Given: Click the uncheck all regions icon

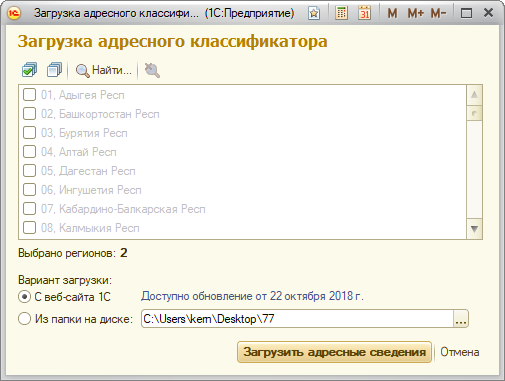Looking at the screenshot, I should (x=54, y=70).
